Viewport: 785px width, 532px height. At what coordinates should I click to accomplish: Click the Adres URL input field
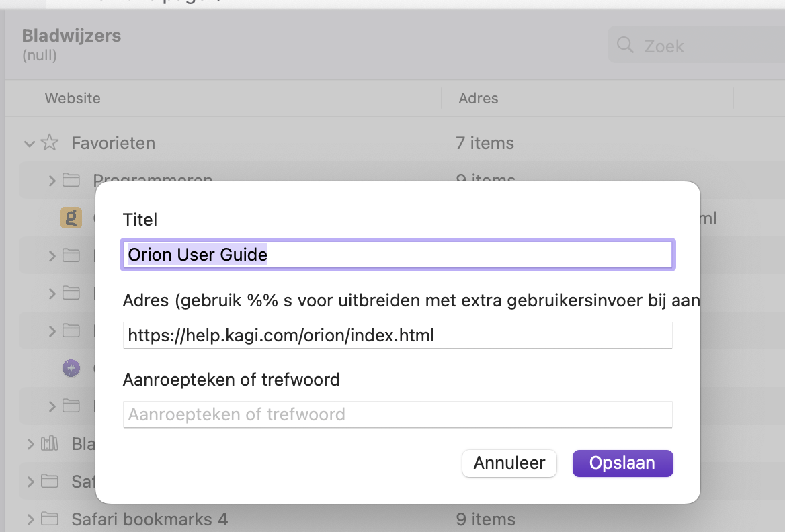(398, 335)
